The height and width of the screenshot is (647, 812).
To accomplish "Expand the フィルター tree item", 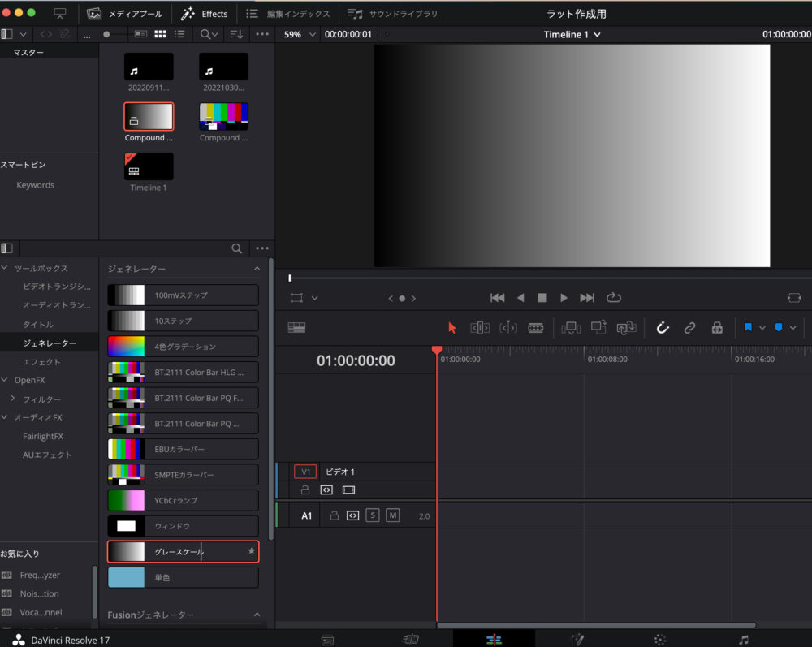I will [12, 398].
